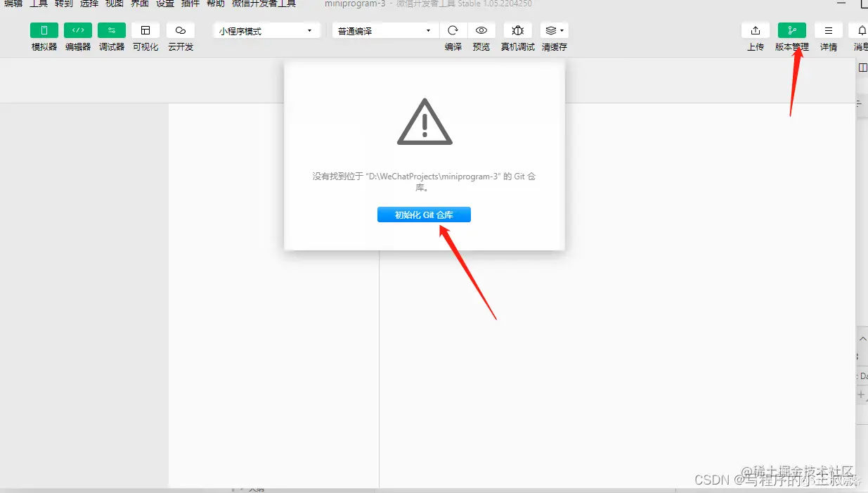Click the plus icon at right edge
This screenshot has height=493, width=868.
tap(862, 395)
